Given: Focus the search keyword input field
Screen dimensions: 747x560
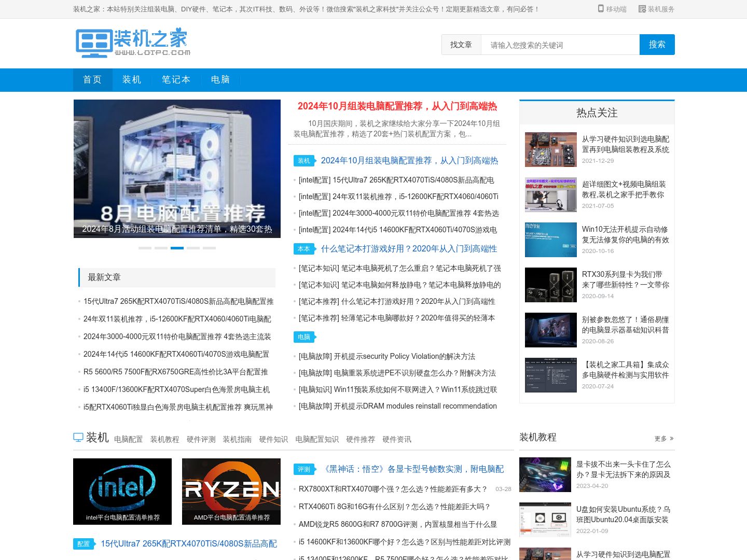Looking at the screenshot, I should (x=560, y=45).
